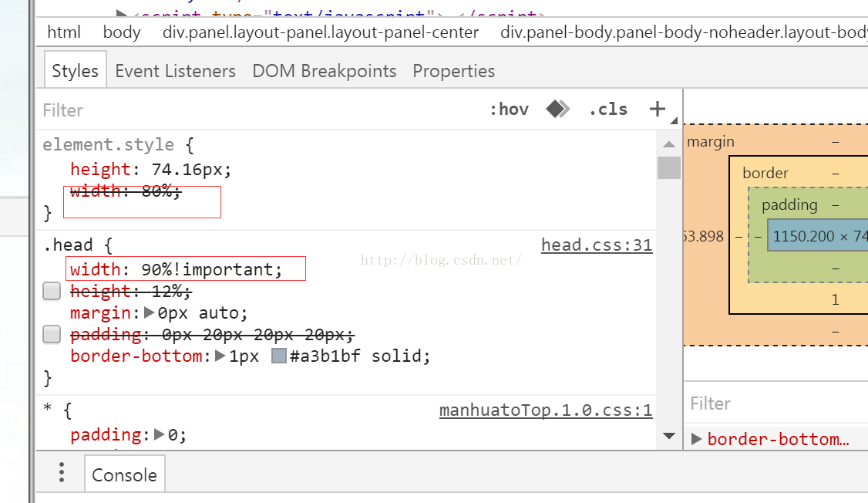Expand the border-bottom shorthand triangle in .head
Viewport: 868px width, 503px height.
220,356
